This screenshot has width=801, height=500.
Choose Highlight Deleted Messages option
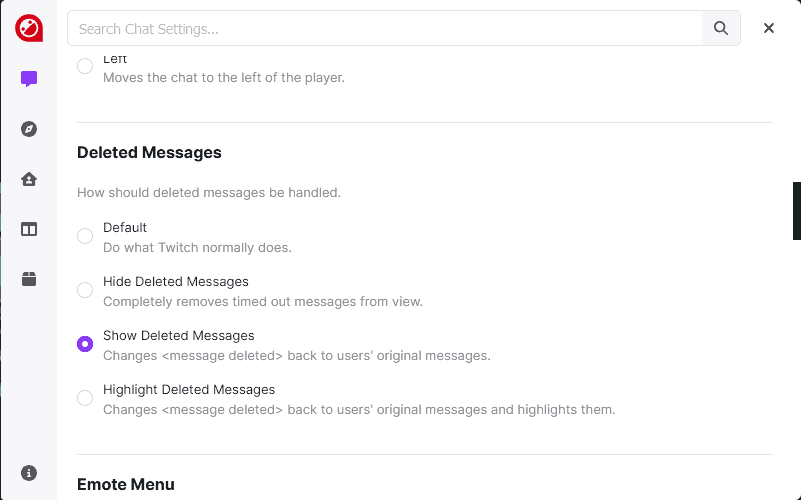[85, 398]
